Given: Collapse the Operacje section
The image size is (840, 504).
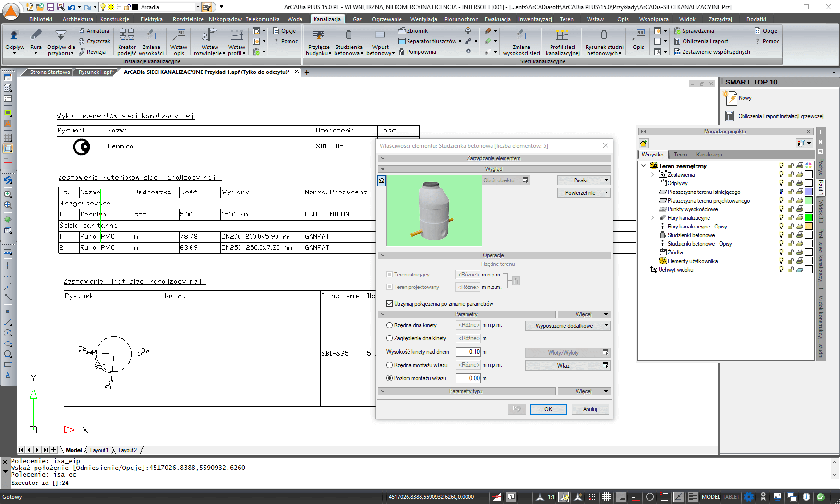Looking at the screenshot, I should coord(383,255).
